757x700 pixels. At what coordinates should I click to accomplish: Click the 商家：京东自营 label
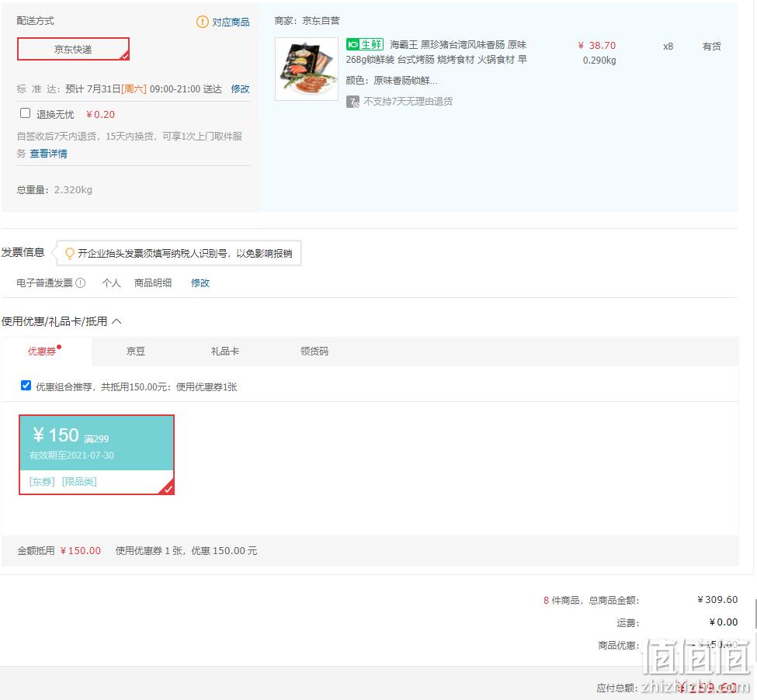pos(307,21)
